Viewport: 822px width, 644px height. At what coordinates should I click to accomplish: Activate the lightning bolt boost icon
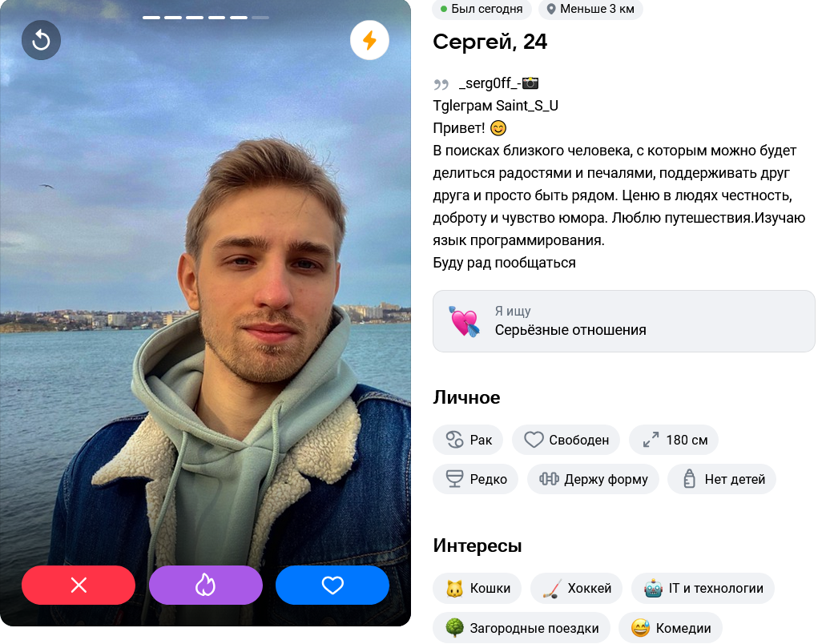tap(369, 40)
